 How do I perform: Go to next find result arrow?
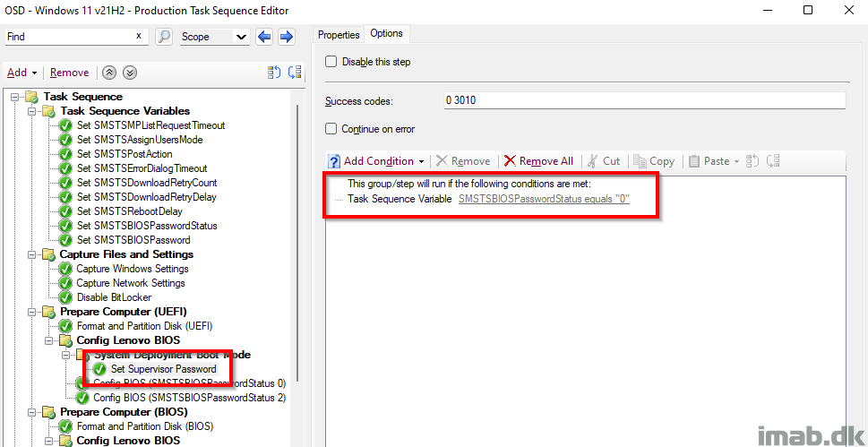coord(286,37)
